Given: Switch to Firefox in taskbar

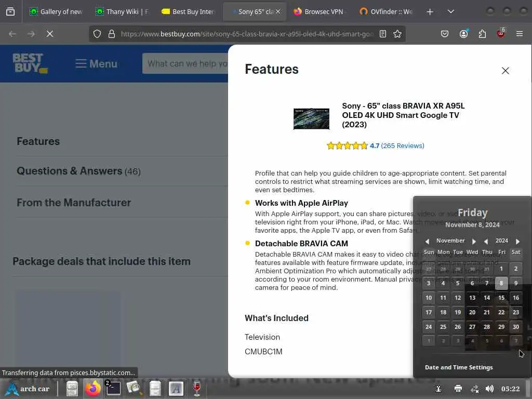Looking at the screenshot, I should (92, 389).
